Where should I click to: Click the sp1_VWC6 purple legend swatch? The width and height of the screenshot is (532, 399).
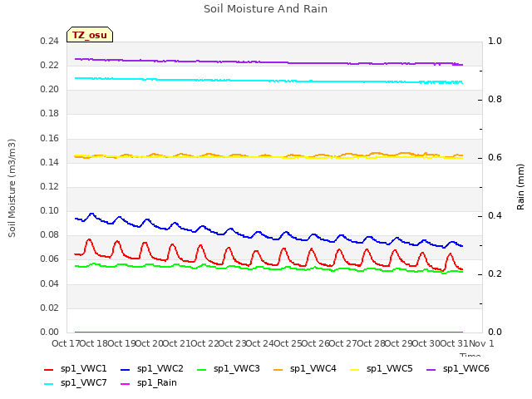click(431, 369)
